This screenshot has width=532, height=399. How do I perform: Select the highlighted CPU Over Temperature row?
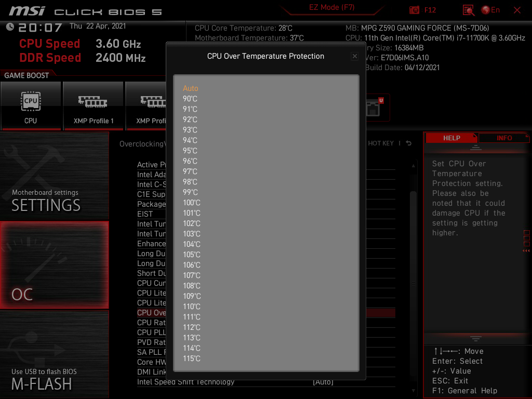point(151,313)
